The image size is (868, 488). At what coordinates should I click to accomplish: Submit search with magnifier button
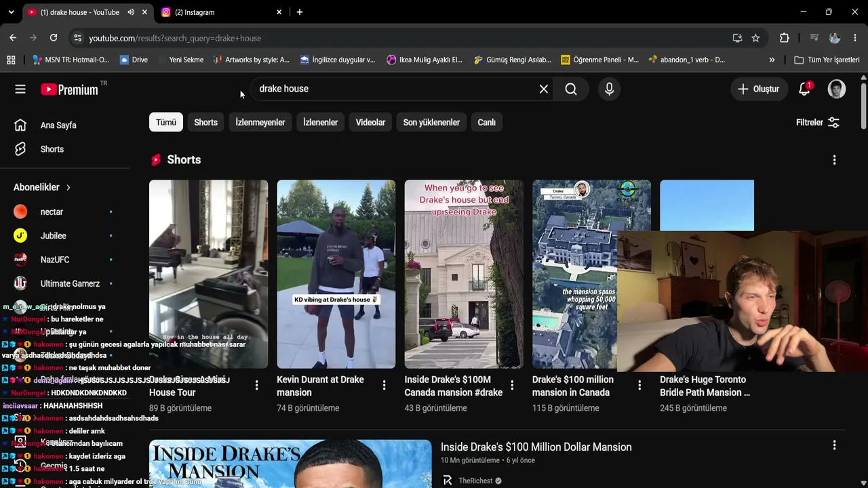[x=571, y=89]
